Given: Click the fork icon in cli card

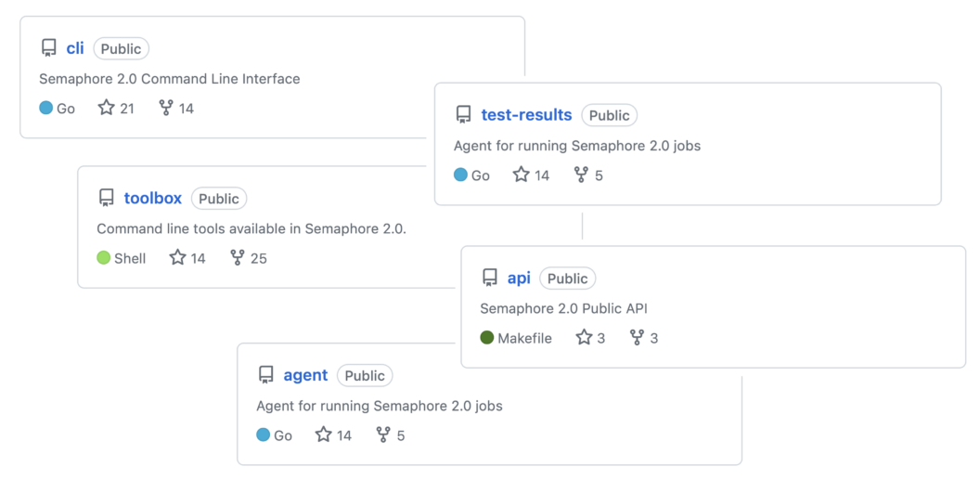Looking at the screenshot, I should (x=165, y=108).
